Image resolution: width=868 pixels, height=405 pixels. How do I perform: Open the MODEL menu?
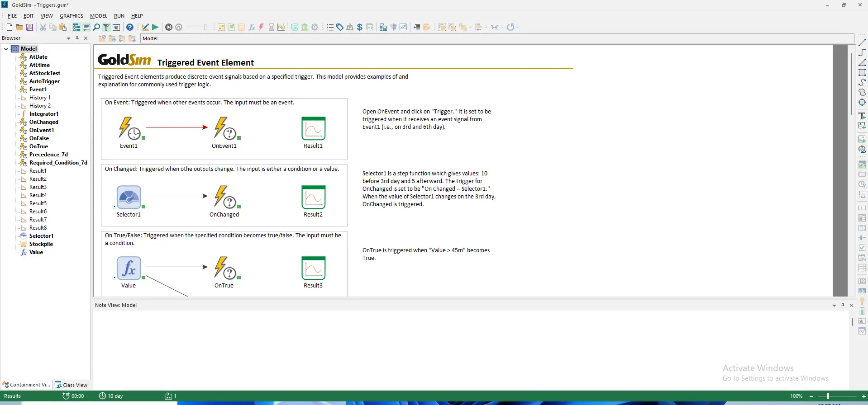(x=99, y=16)
